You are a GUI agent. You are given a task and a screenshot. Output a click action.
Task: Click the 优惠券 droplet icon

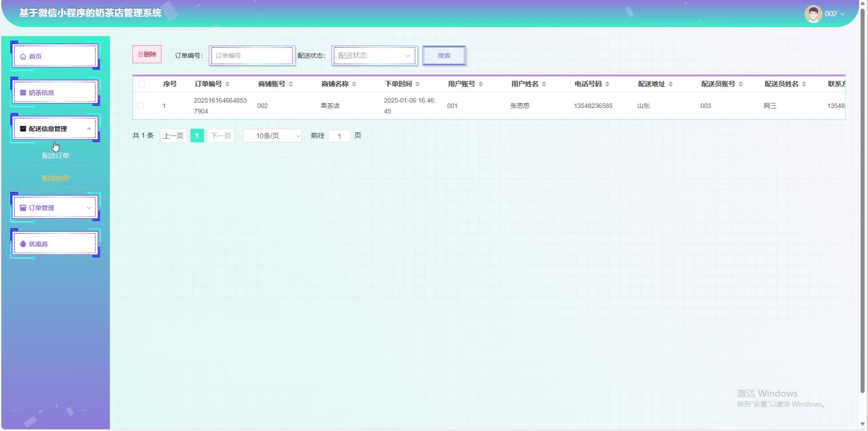click(23, 244)
